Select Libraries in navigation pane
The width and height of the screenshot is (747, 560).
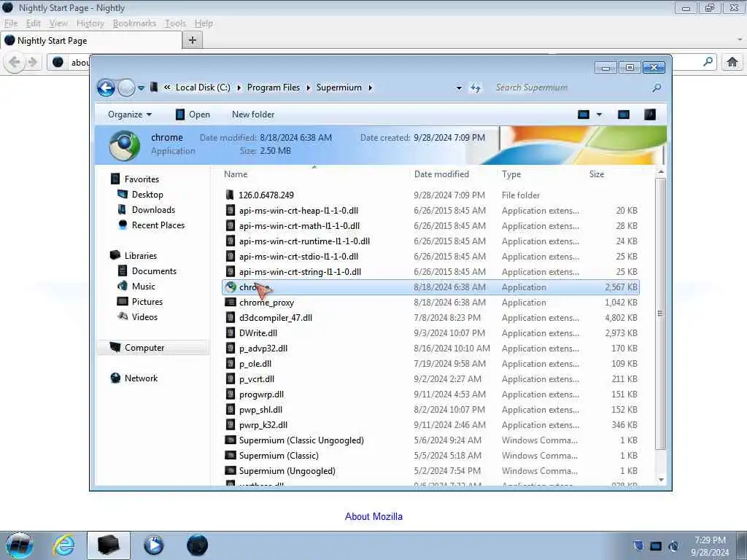(x=141, y=256)
